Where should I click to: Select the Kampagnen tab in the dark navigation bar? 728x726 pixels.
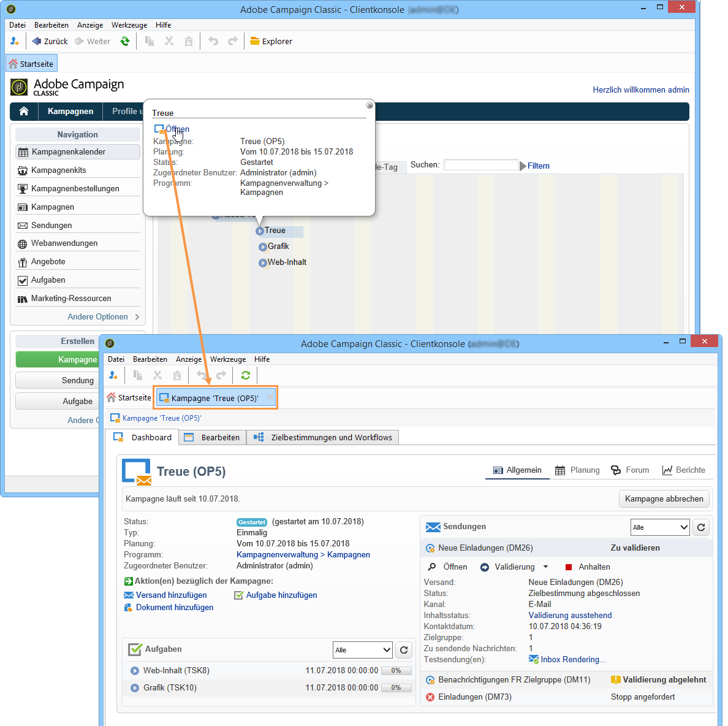[70, 112]
